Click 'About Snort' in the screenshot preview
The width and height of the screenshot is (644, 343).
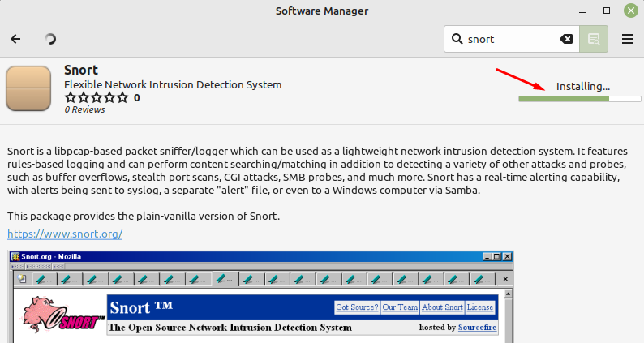coord(442,307)
